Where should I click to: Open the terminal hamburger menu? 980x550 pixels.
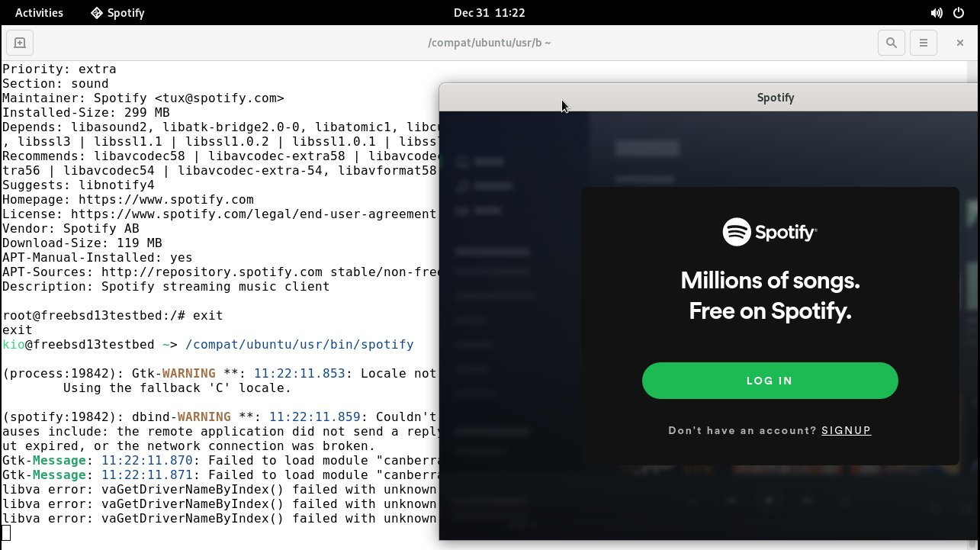click(923, 43)
